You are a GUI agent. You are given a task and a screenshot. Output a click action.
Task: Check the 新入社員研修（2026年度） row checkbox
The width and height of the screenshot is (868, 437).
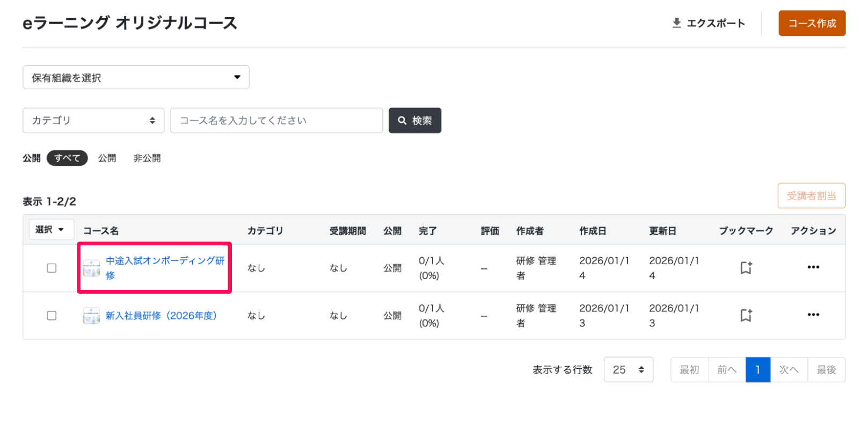(x=52, y=316)
